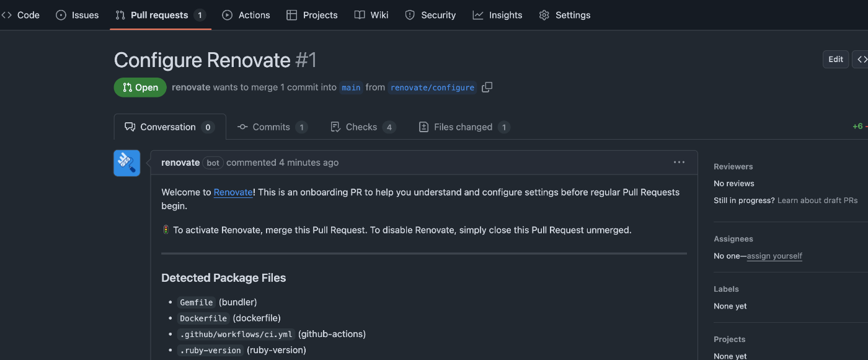The image size is (868, 360).
Task: Select the Pull requests tab
Action: [161, 15]
